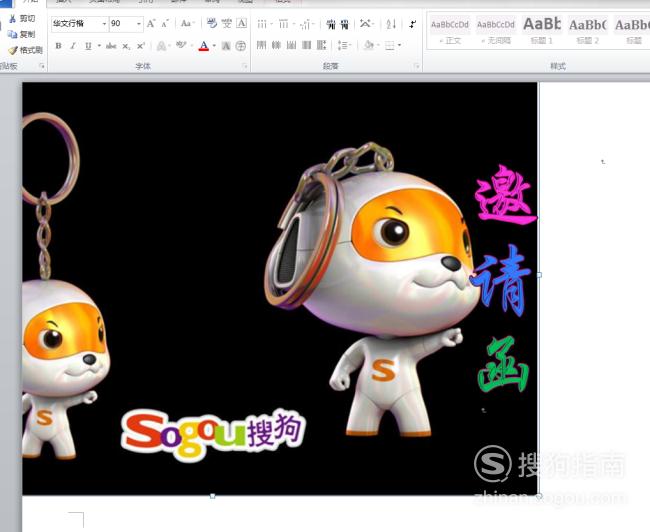650x532 pixels.
Task: Click the Bullets list icon
Action: (264, 24)
